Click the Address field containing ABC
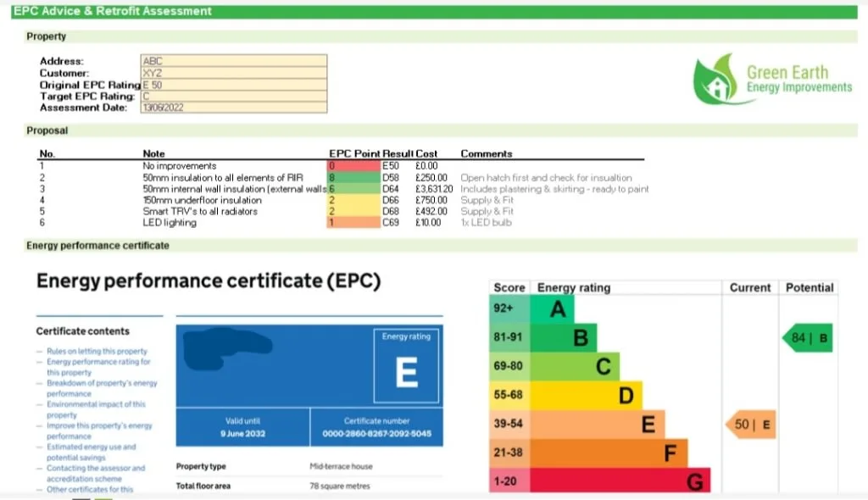 (233, 61)
